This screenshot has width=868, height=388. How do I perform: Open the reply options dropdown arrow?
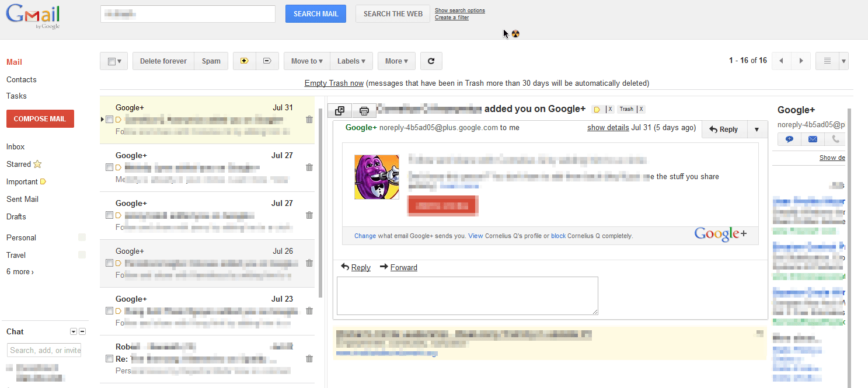coord(757,130)
